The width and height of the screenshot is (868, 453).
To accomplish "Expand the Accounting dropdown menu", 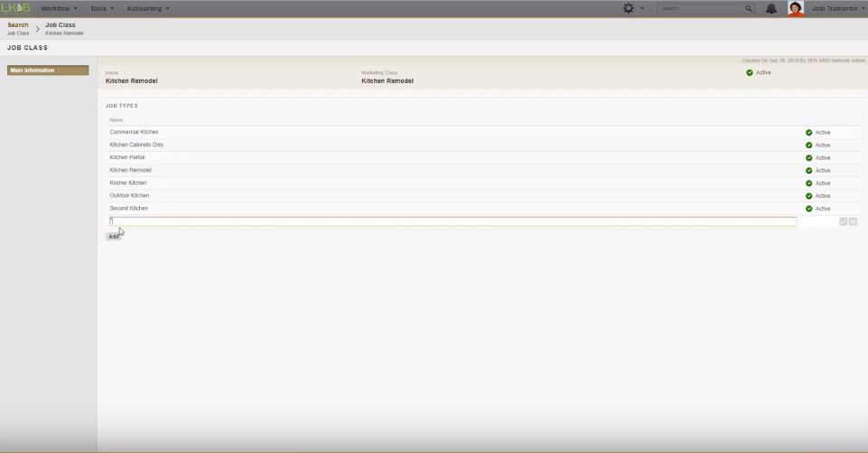I will (x=148, y=8).
